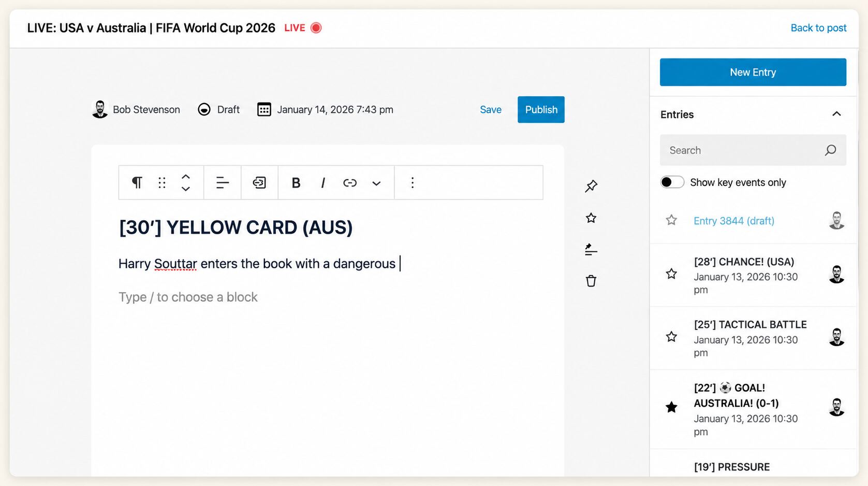Open the text alignment tool
This screenshot has height=486, width=868.
tap(223, 182)
